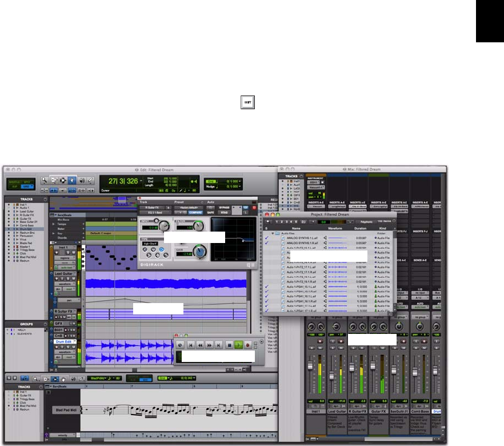Toggle GRID edit mode button
The height and width of the screenshot is (446, 504).
(27, 187)
